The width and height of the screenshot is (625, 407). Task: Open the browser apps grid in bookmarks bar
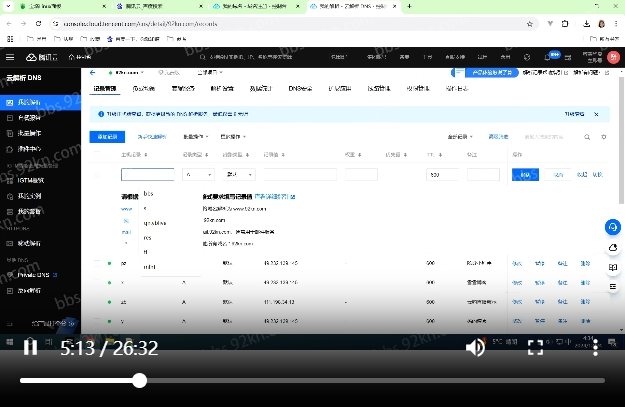pyautogui.click(x=10, y=39)
